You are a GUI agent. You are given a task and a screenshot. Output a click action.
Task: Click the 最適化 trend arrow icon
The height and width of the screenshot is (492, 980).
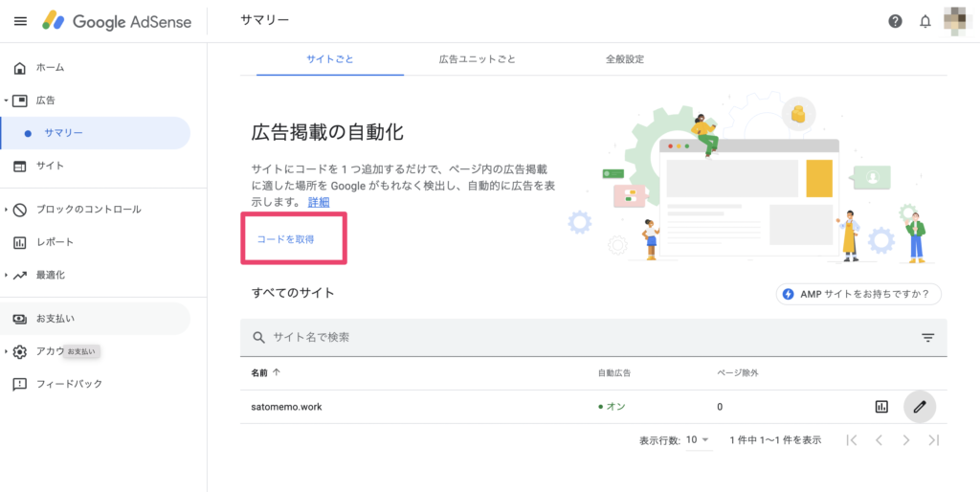pyautogui.click(x=20, y=275)
